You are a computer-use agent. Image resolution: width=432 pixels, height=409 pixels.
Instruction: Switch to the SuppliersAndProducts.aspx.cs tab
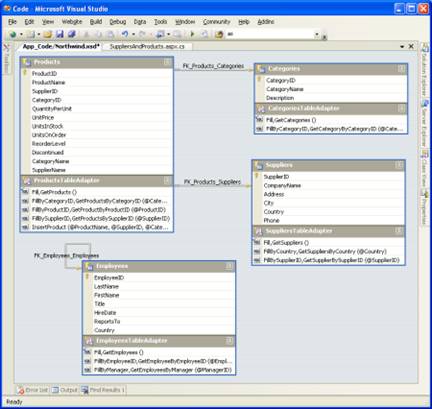(x=147, y=46)
